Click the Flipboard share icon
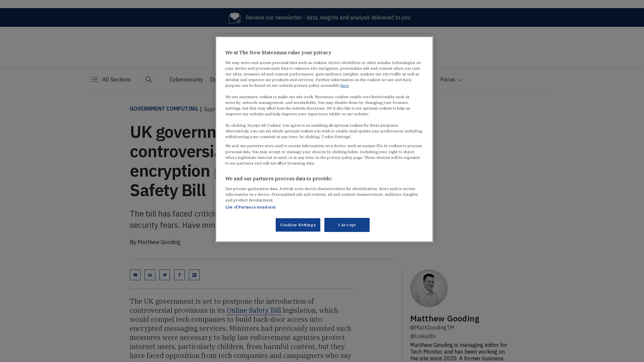 pyautogui.click(x=194, y=275)
